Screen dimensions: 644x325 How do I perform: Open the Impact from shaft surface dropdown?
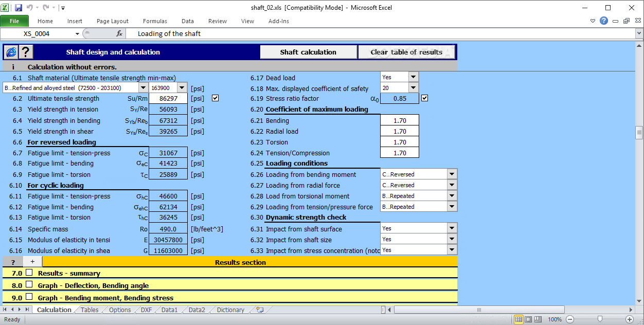(x=452, y=228)
